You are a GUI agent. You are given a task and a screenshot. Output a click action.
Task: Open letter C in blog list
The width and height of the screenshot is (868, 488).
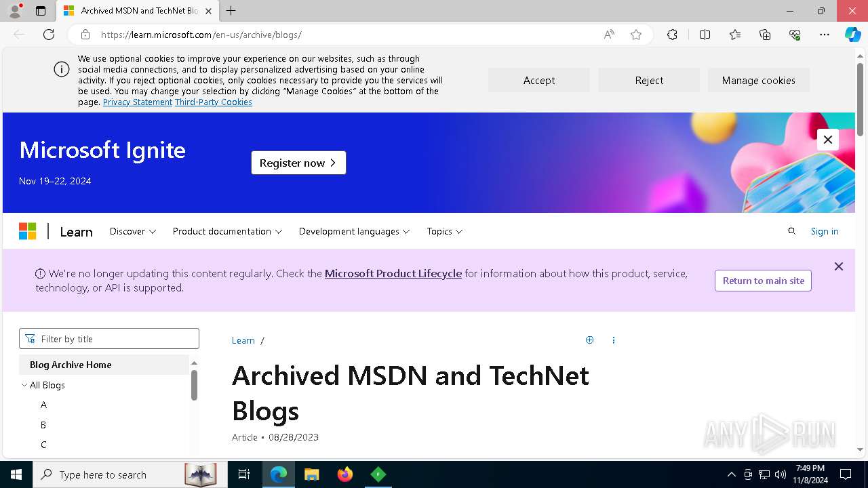pyautogui.click(x=43, y=445)
